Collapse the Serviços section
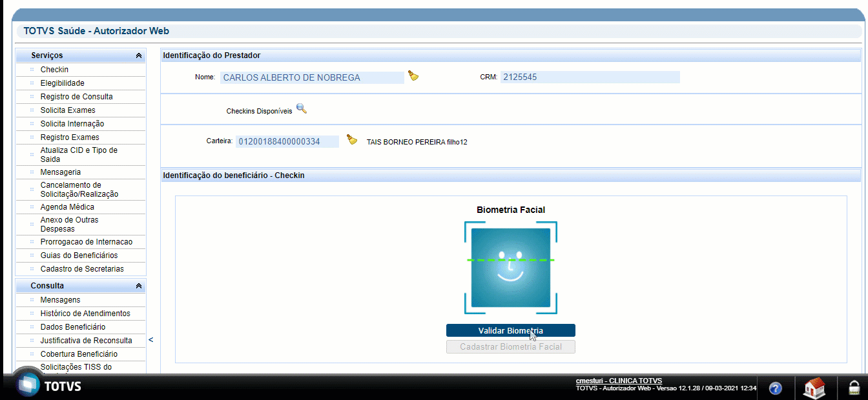Viewport: 868px width, 400px height. coord(139,56)
